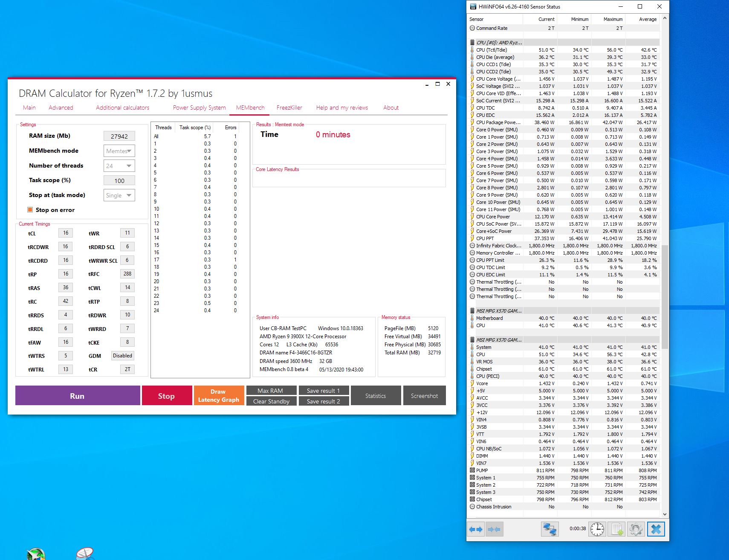Click the first MSI MPG X570 section icon
Image resolution: width=729 pixels, height=560 pixels.
(472, 311)
